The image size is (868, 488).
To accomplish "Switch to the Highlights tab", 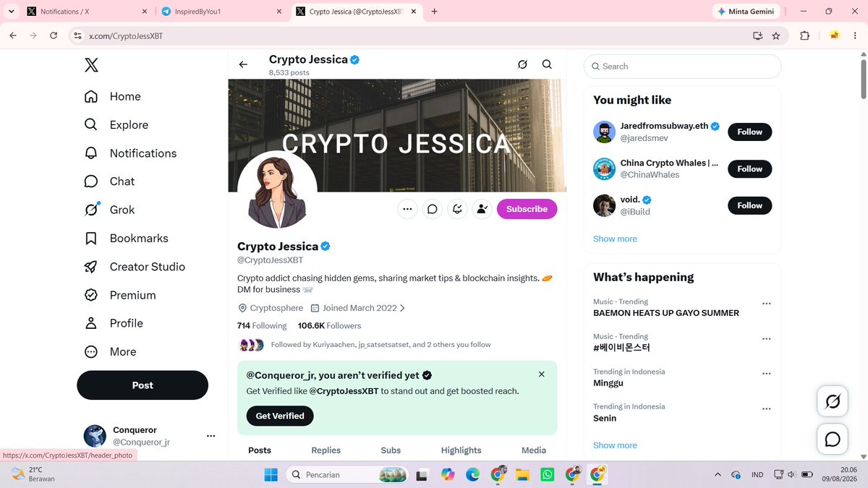I will point(461,450).
